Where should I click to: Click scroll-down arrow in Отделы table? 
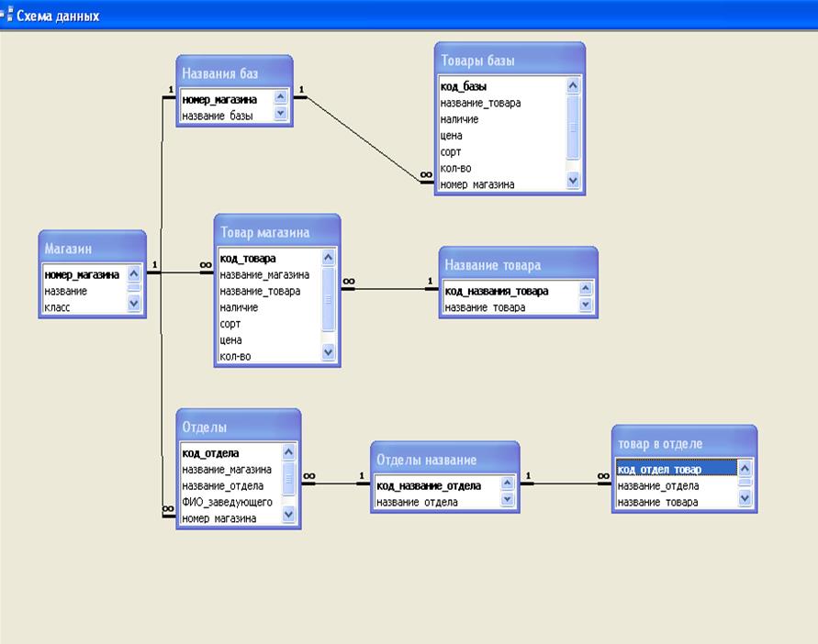point(288,516)
